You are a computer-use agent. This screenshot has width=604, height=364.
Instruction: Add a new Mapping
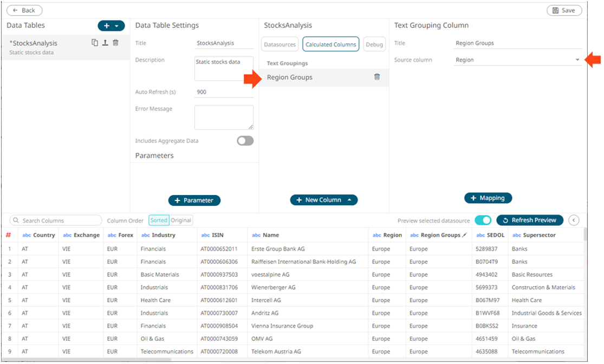click(x=488, y=198)
